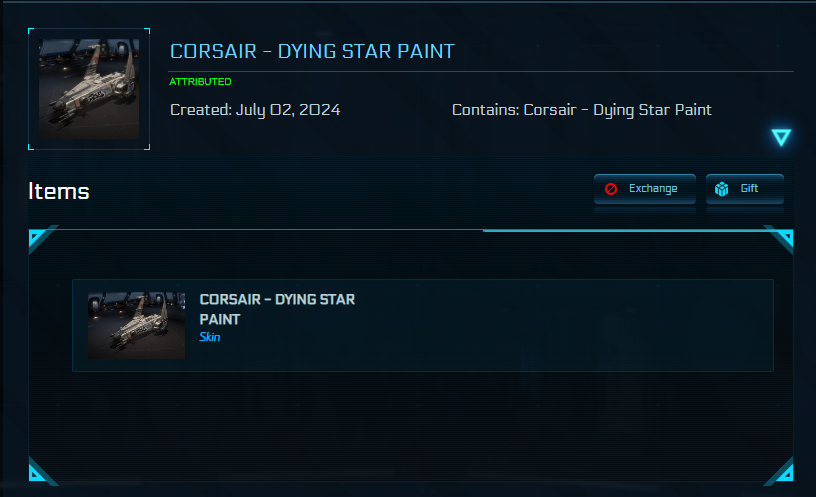This screenshot has height=497, width=816.
Task: Open the large pledge thumbnail image
Action: point(89,89)
